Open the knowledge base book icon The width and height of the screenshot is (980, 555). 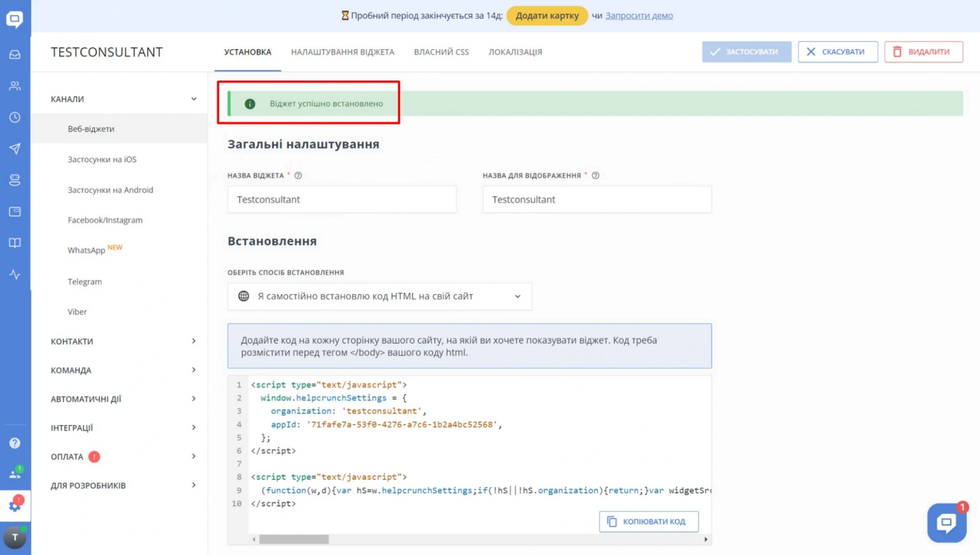tap(15, 243)
